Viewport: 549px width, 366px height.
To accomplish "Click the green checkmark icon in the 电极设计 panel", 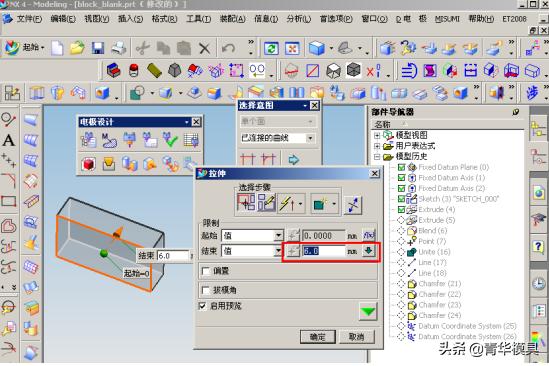I will (171, 140).
